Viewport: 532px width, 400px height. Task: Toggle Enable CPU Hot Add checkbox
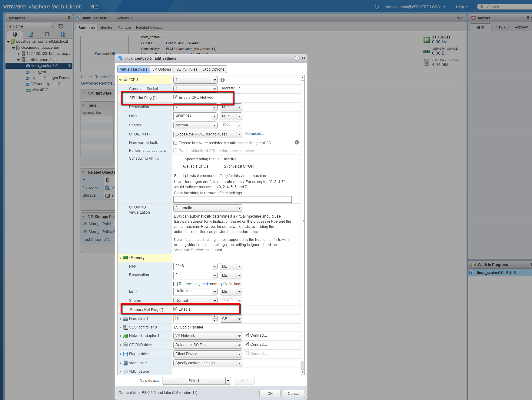click(175, 97)
